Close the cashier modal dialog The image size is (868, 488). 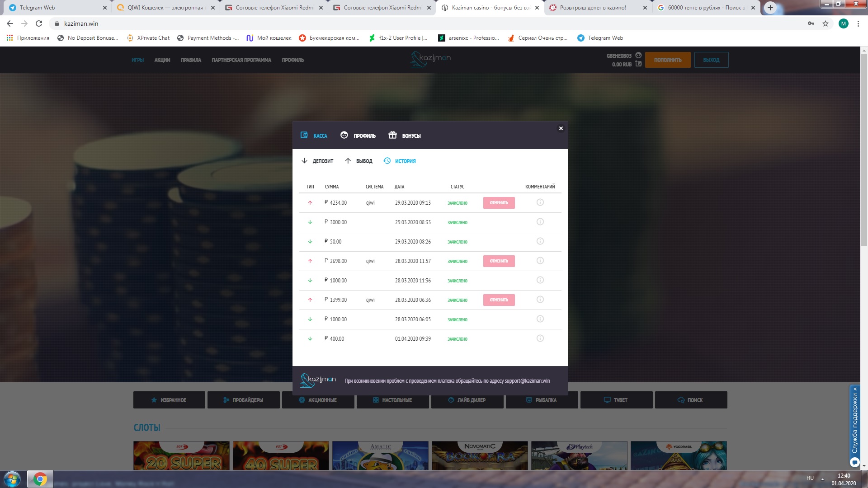click(561, 128)
